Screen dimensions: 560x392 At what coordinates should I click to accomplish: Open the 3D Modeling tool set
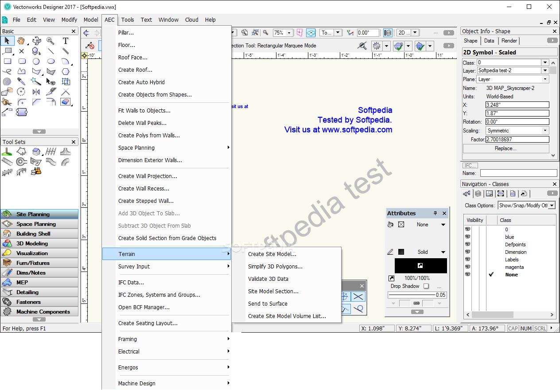(x=39, y=243)
